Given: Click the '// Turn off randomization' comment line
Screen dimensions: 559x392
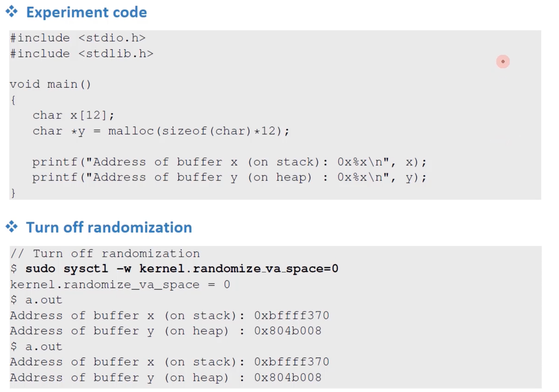Looking at the screenshot, I should click(105, 253).
